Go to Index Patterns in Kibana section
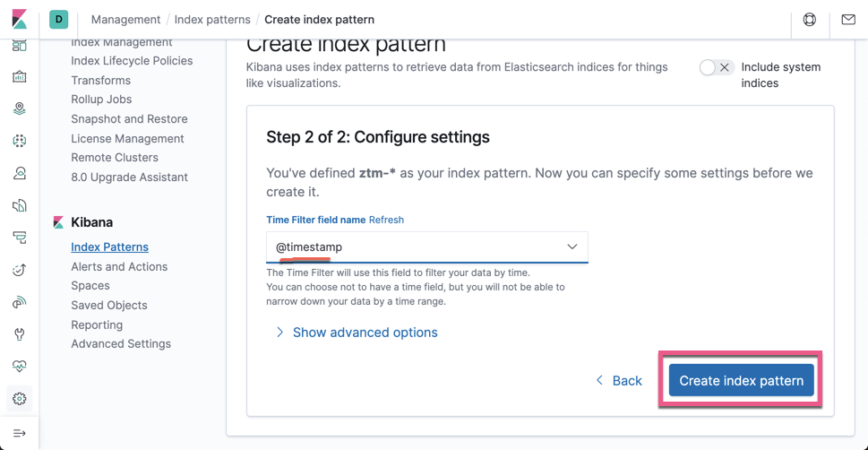This screenshot has height=450, width=868. click(109, 247)
